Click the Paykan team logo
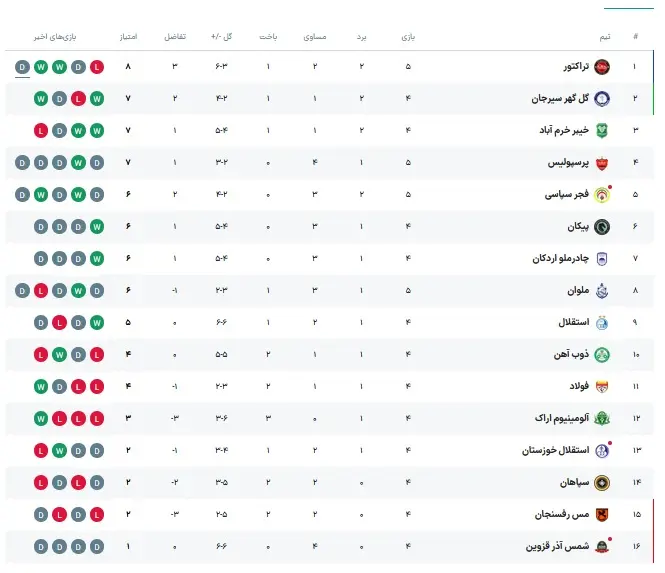Screen dimensions: 665x573 coord(602,227)
